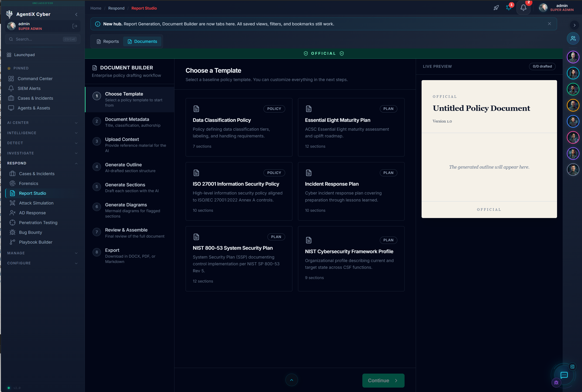Open the AI assistant chat bubble
This screenshot has height=392, width=582.
point(564,375)
